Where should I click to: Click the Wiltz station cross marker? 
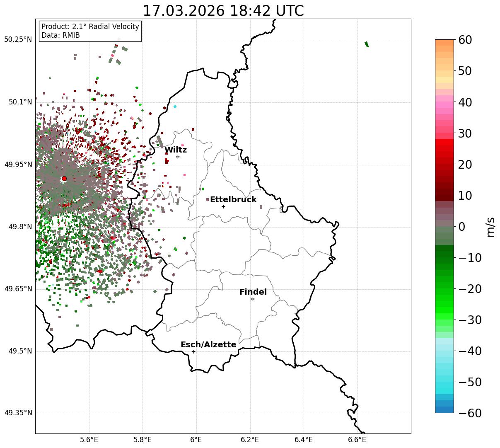178,157
